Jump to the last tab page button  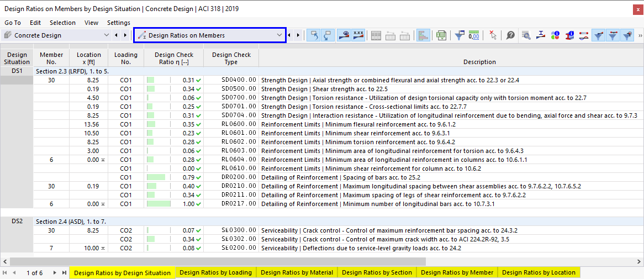pyautogui.click(x=64, y=272)
